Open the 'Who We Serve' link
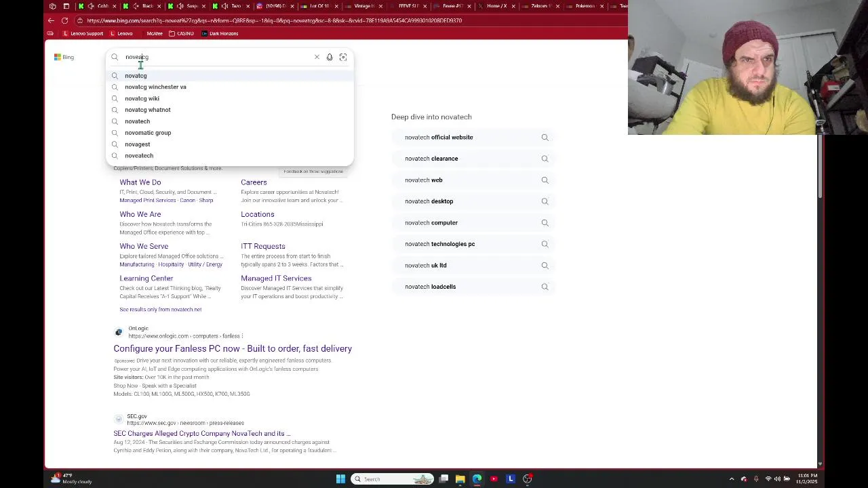The height and width of the screenshot is (488, 868). tap(144, 246)
